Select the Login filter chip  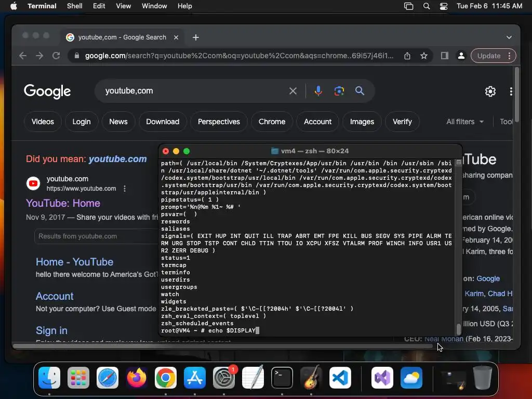tap(82, 122)
